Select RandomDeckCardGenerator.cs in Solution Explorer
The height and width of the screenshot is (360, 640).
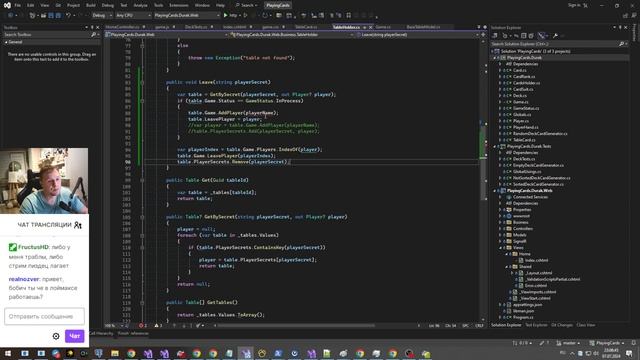pyautogui.click(x=540, y=133)
